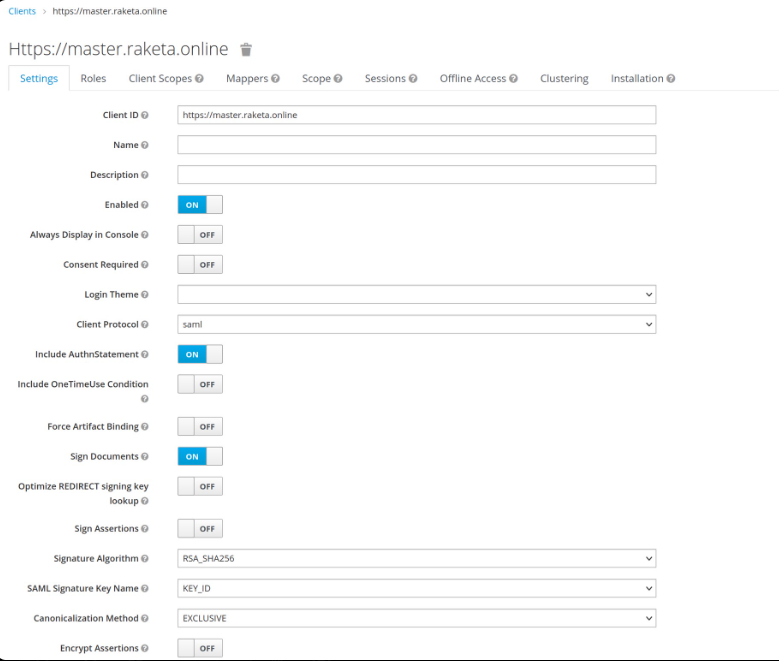Click help icon for Consent Required
779x661 pixels.
pyautogui.click(x=145, y=264)
